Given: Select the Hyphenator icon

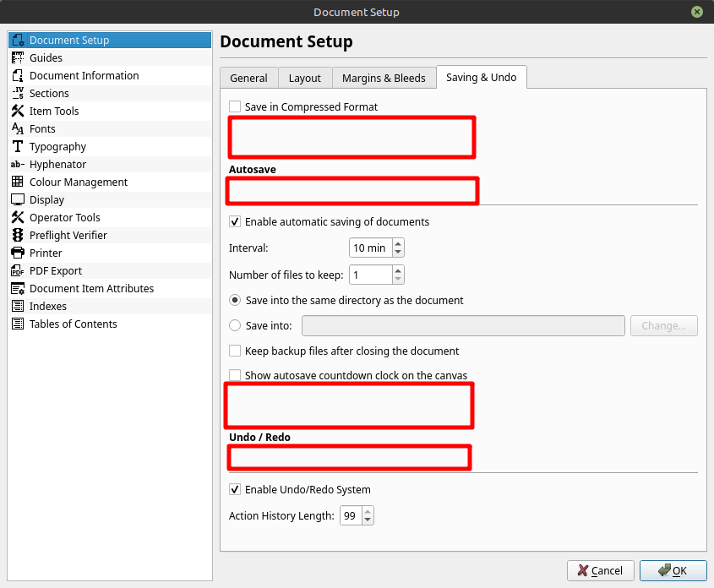Looking at the screenshot, I should tap(17, 165).
